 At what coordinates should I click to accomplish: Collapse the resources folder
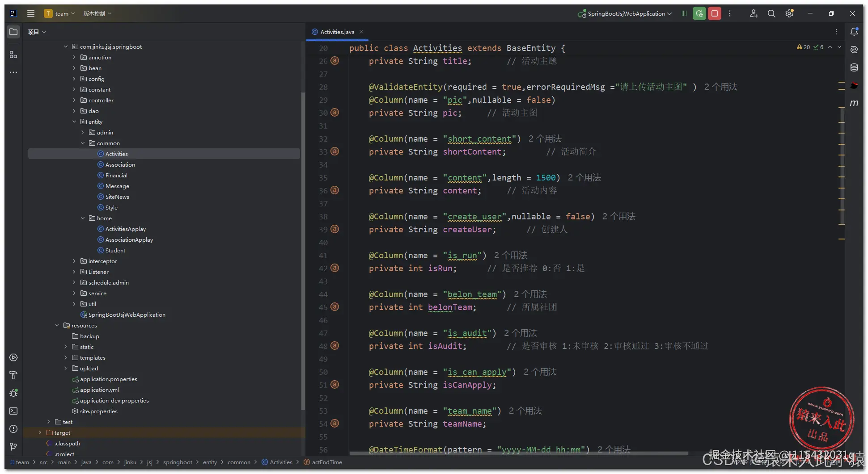pos(57,325)
